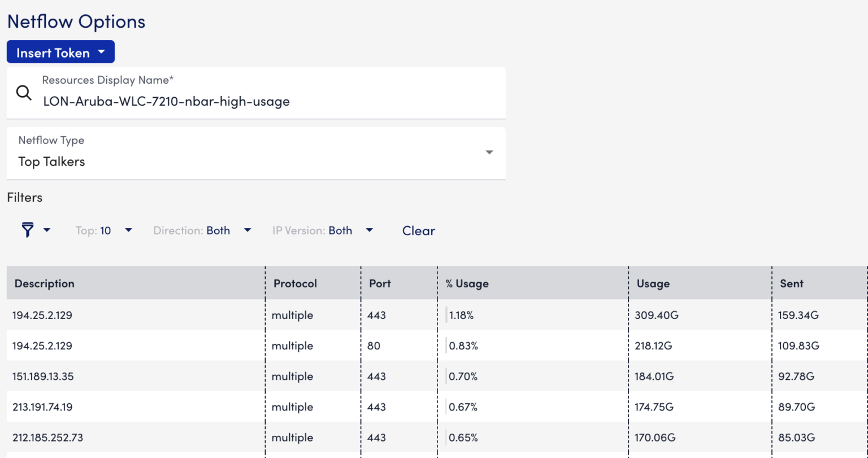Click the 170.06G usage value
Image resolution: width=868 pixels, height=458 pixels.
(655, 438)
